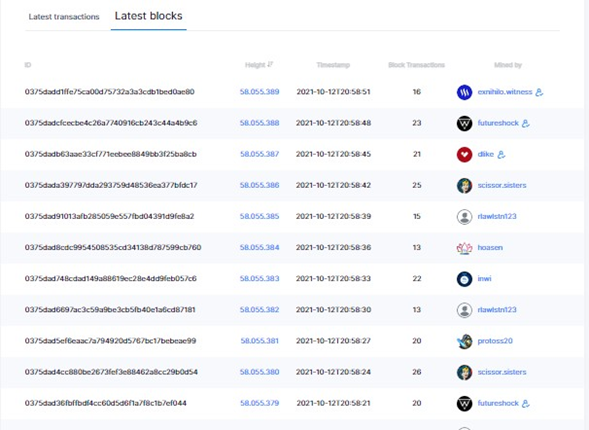Click the Block Transactions column header
Viewport: 589px width, 430px height.
pyautogui.click(x=417, y=65)
